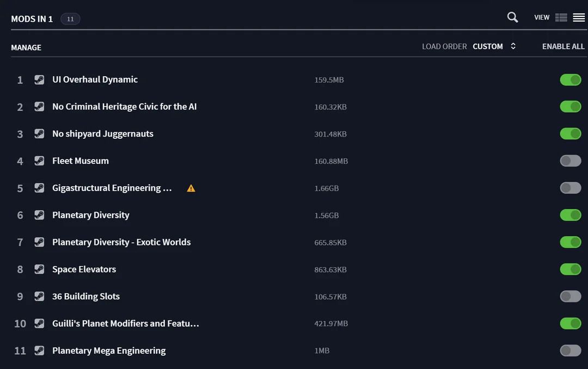Viewport: 588px width, 369px height.
Task: Select the Mods in 1 playset title
Action: (32, 19)
